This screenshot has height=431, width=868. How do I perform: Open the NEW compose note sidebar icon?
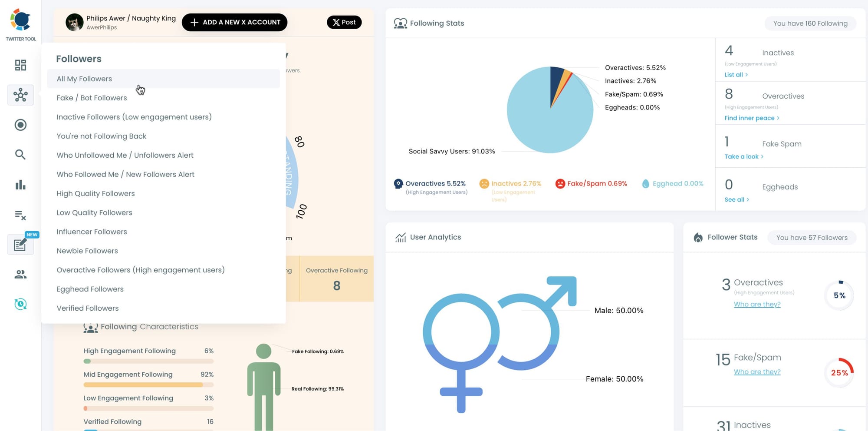click(20, 245)
